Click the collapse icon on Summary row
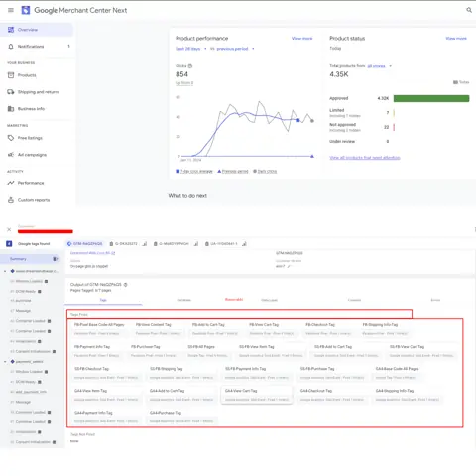This screenshot has height=476, width=476. pos(56,259)
